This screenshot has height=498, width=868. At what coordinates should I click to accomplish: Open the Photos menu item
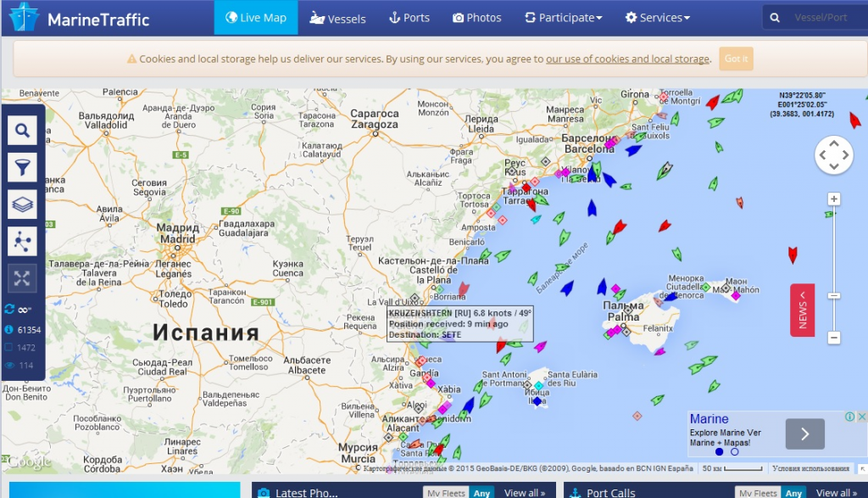click(x=477, y=18)
